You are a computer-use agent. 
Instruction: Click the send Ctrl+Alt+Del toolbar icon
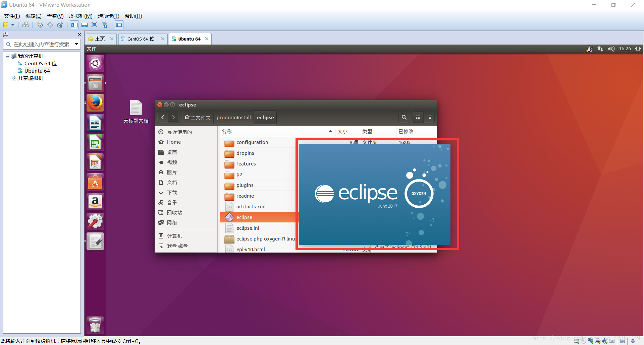[25, 25]
